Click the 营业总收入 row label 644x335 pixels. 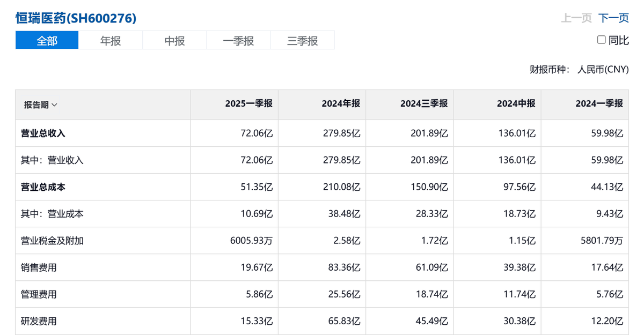(43, 133)
